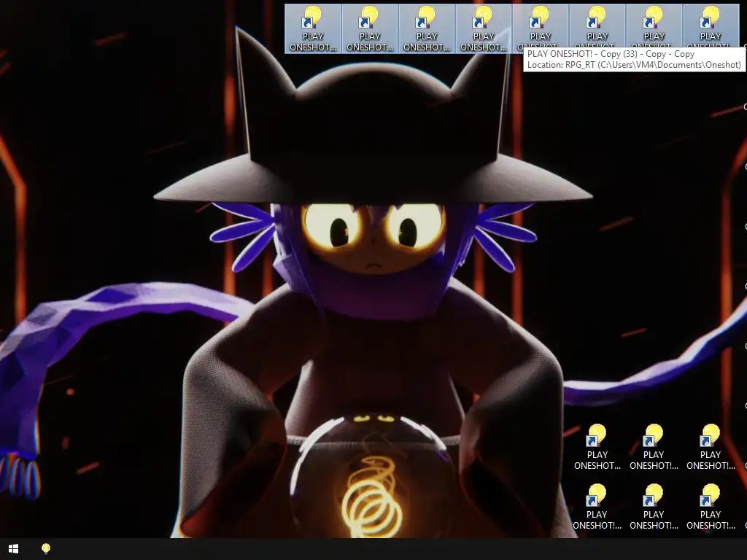The width and height of the screenshot is (747, 560).
Task: Select the first highlighted PLAY ONESHOT shortcut in the top row
Action: [x=313, y=29]
